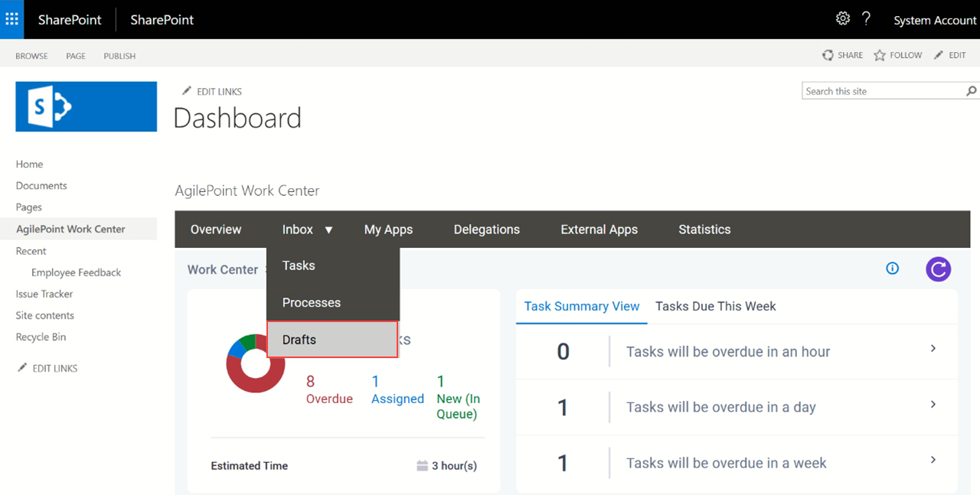Click the Follow star icon

[880, 55]
